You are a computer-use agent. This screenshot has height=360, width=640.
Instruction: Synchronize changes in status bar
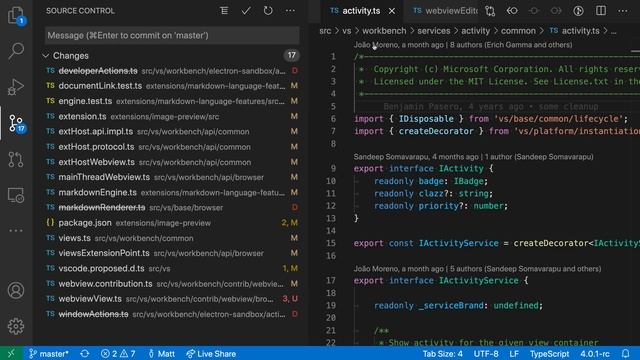[85, 353]
